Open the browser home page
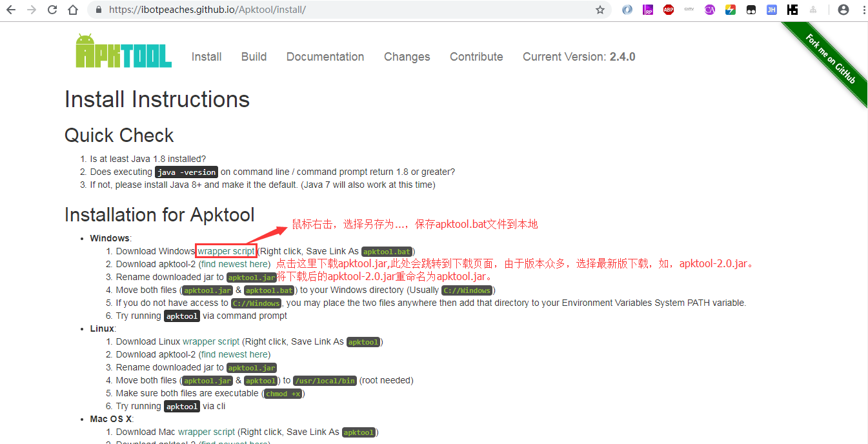 pyautogui.click(x=73, y=10)
